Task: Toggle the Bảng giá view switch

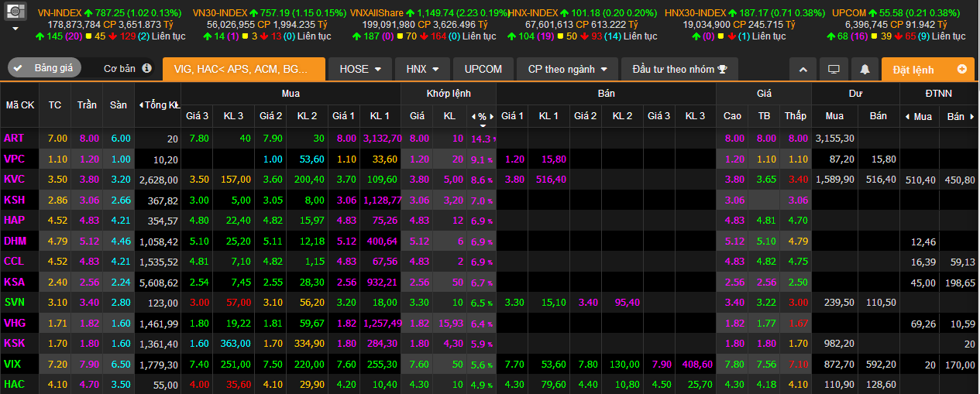Action: click(44, 68)
